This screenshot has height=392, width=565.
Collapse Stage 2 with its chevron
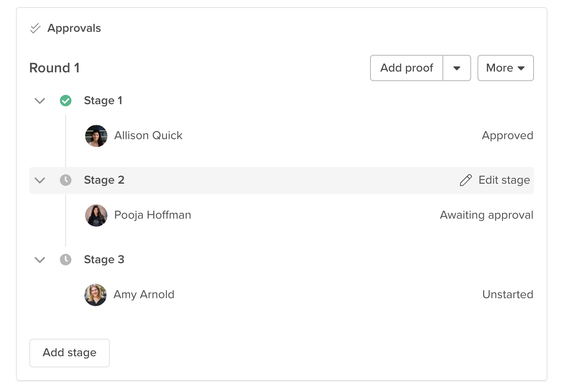(40, 180)
